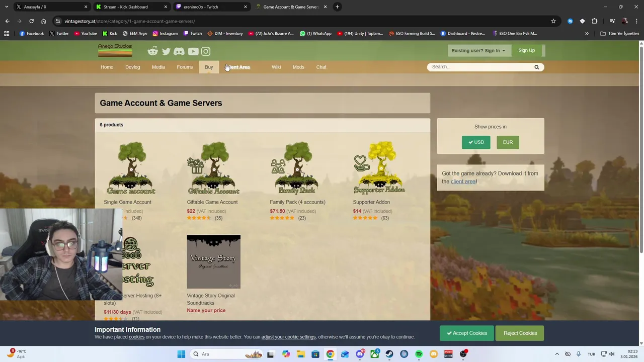This screenshot has width=644, height=362.
Task: Open the Home menu item
Action: pos(107,67)
